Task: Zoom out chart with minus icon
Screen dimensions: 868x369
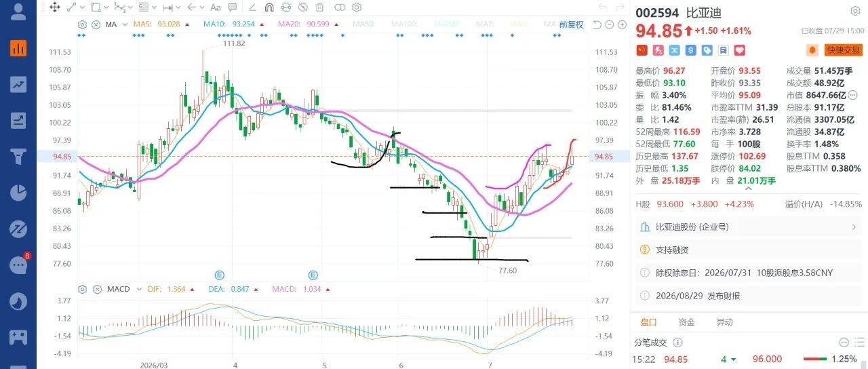Action: pyautogui.click(x=609, y=24)
